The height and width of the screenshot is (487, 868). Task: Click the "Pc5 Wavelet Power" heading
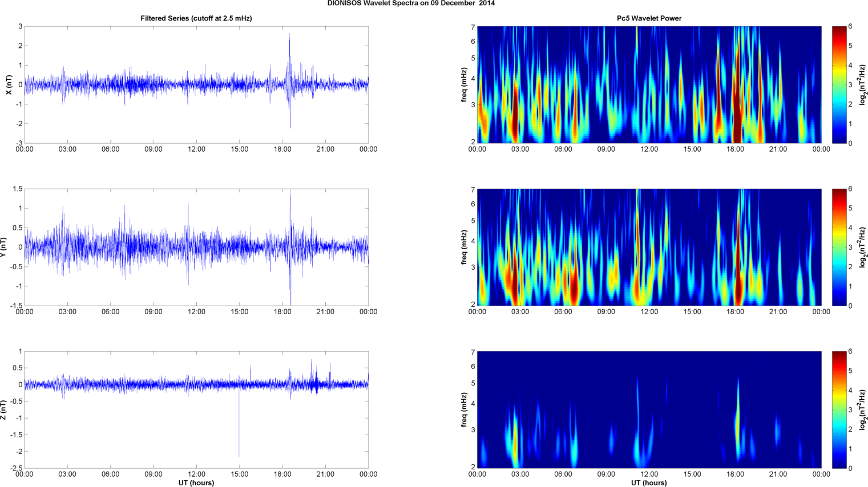(649, 18)
